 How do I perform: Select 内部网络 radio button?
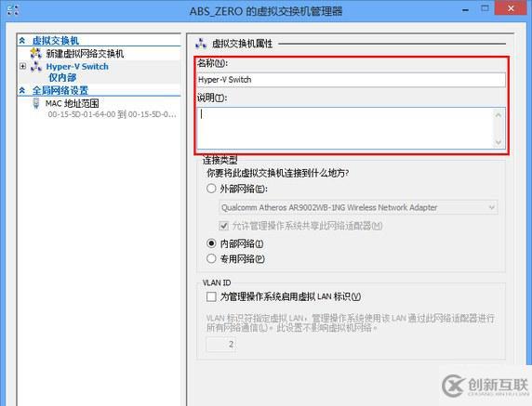click(211, 243)
